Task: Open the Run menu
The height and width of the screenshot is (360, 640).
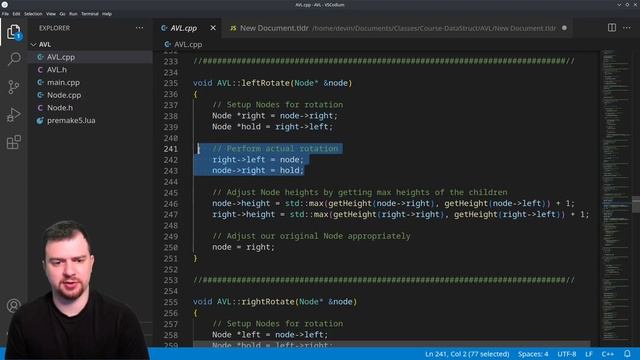Action: click(x=73, y=13)
